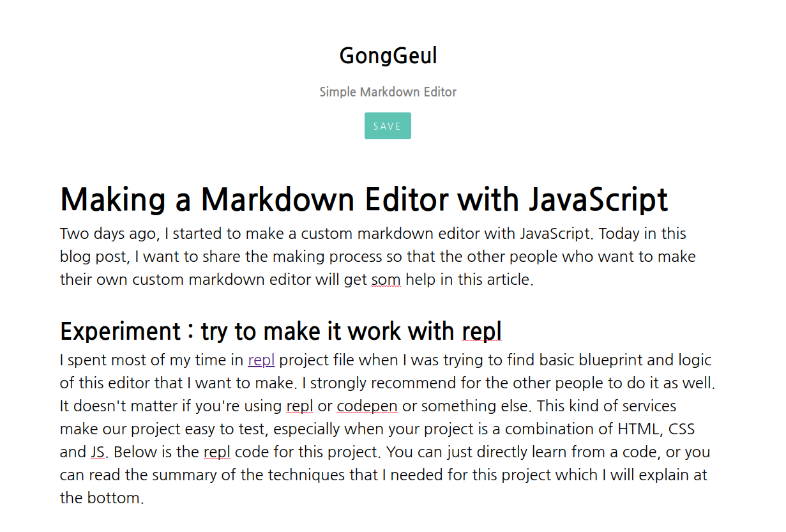The width and height of the screenshot is (786, 532).
Task: Click the word "JavaScript" in the main heading
Action: pyautogui.click(x=598, y=199)
